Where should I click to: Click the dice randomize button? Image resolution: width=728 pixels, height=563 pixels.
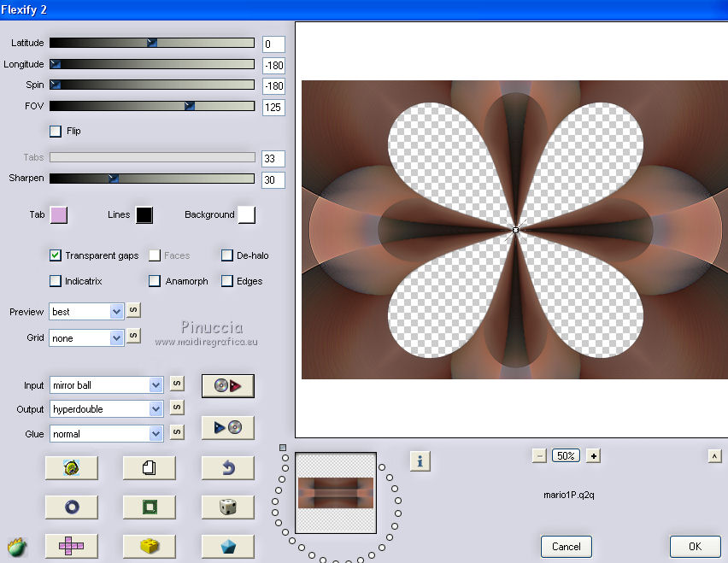pos(228,507)
